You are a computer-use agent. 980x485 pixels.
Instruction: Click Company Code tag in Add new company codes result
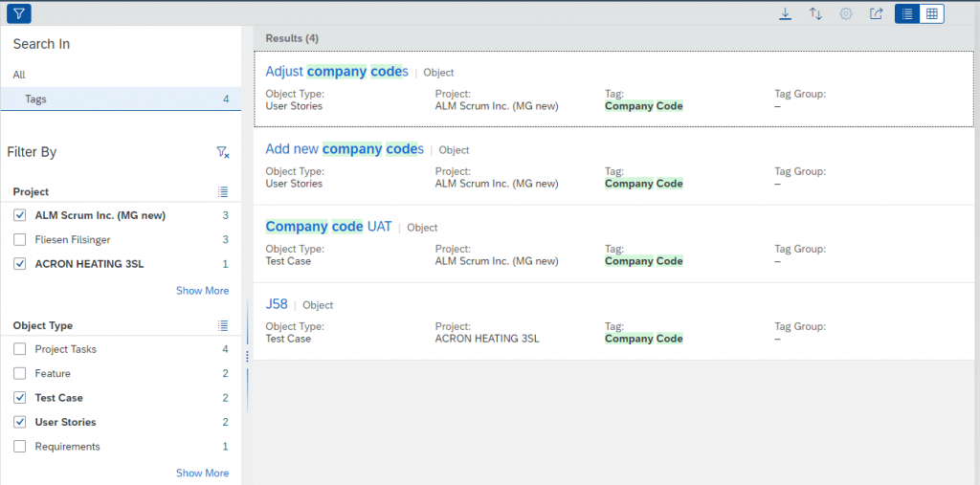coord(644,184)
